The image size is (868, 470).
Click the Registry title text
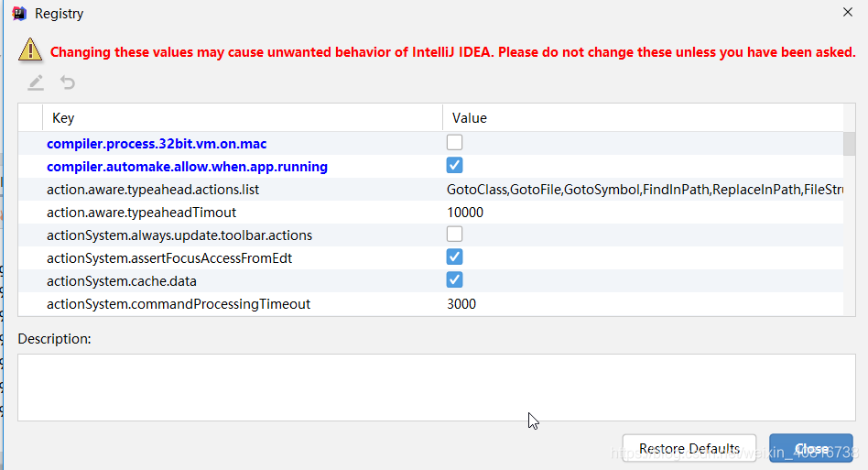tap(60, 14)
